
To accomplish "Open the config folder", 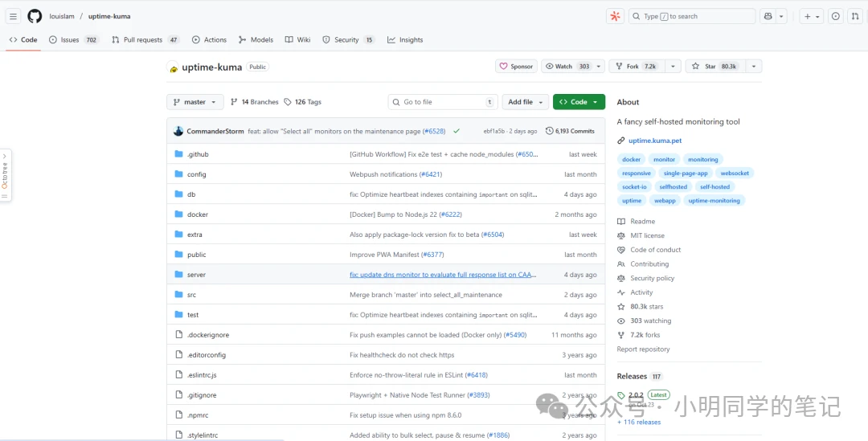I will click(x=197, y=174).
